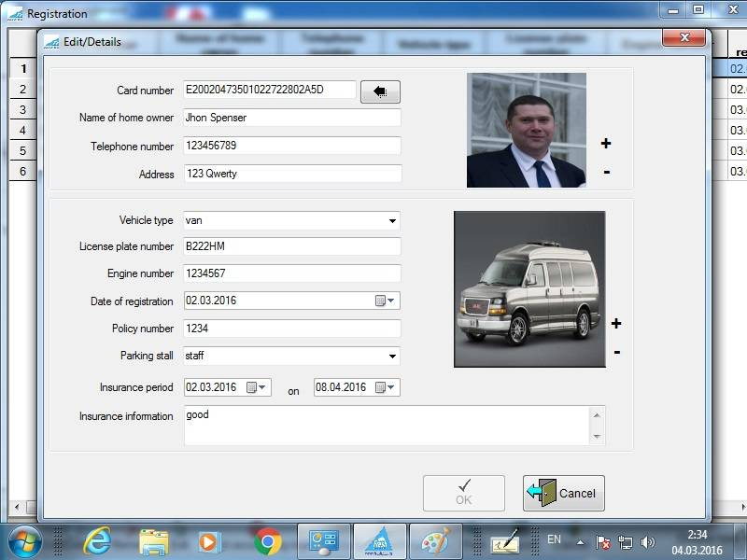Open Chrome from the taskbar
The image size is (747, 560).
[268, 539]
